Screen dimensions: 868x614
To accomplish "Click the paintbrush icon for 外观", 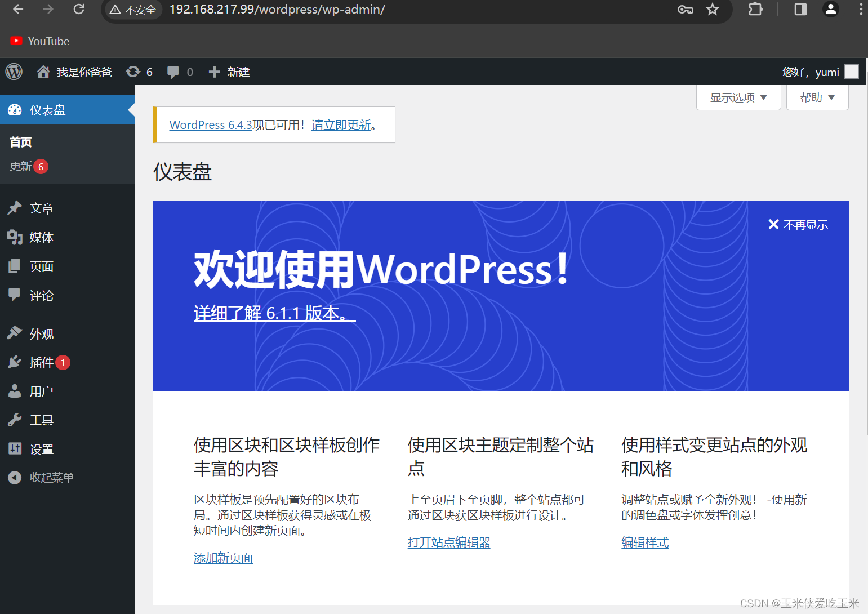I will [x=15, y=333].
